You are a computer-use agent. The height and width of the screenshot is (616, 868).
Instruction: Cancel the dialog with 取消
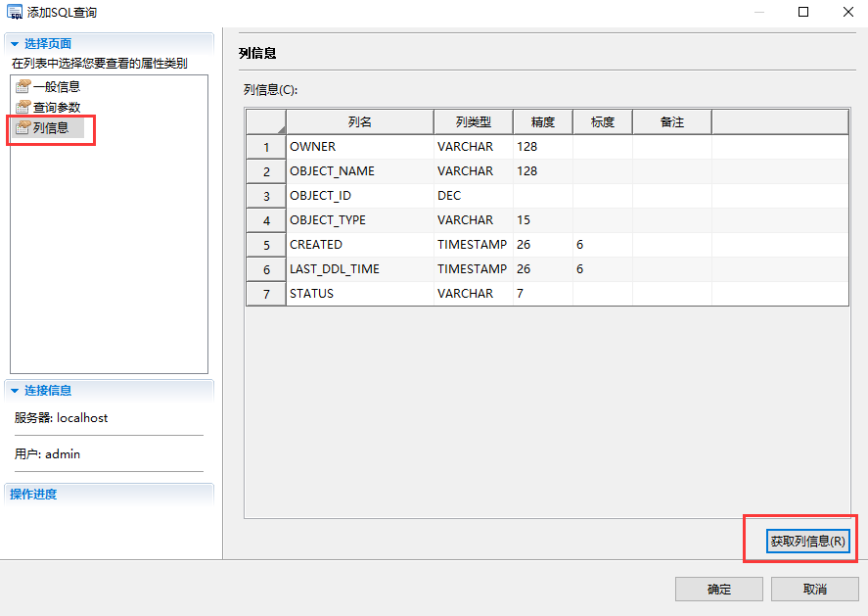pyautogui.click(x=815, y=589)
